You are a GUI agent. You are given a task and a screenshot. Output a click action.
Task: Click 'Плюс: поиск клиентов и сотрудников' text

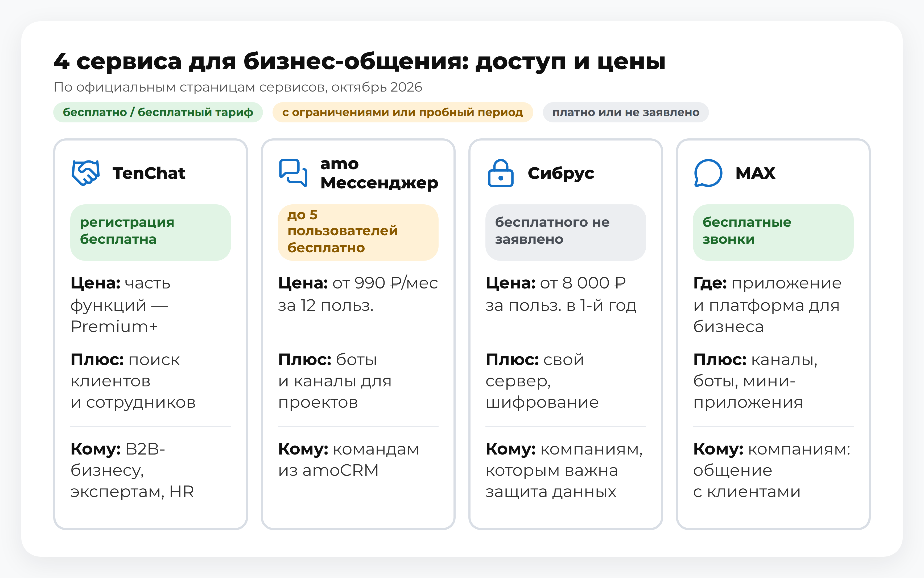(x=133, y=381)
